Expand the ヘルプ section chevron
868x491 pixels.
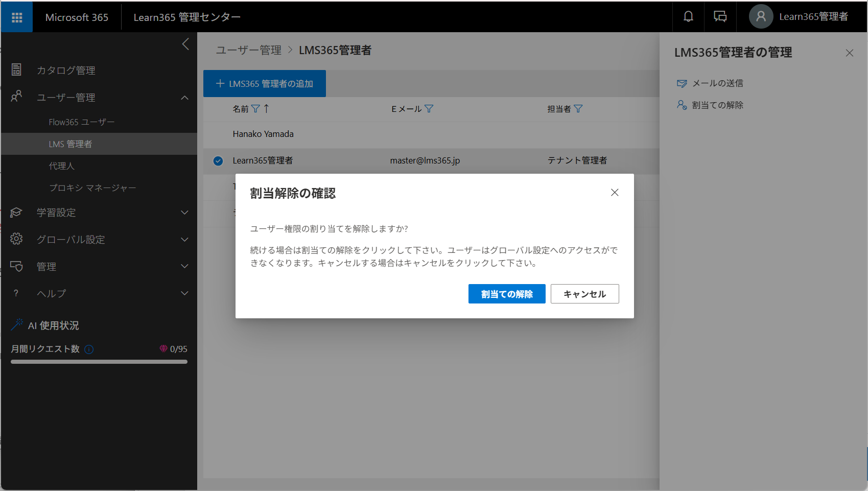(184, 293)
